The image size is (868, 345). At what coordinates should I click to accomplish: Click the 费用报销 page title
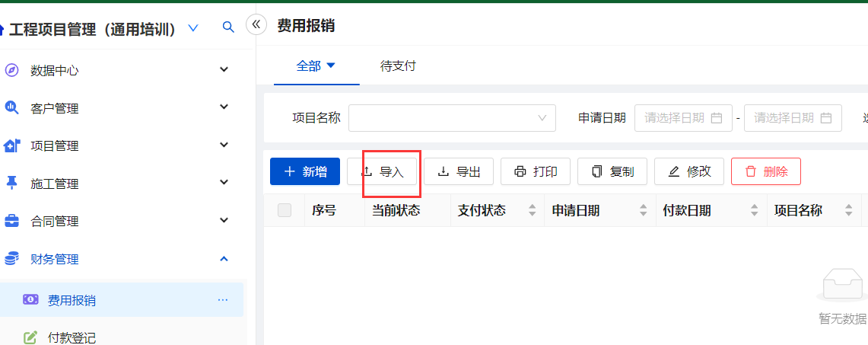click(x=306, y=25)
